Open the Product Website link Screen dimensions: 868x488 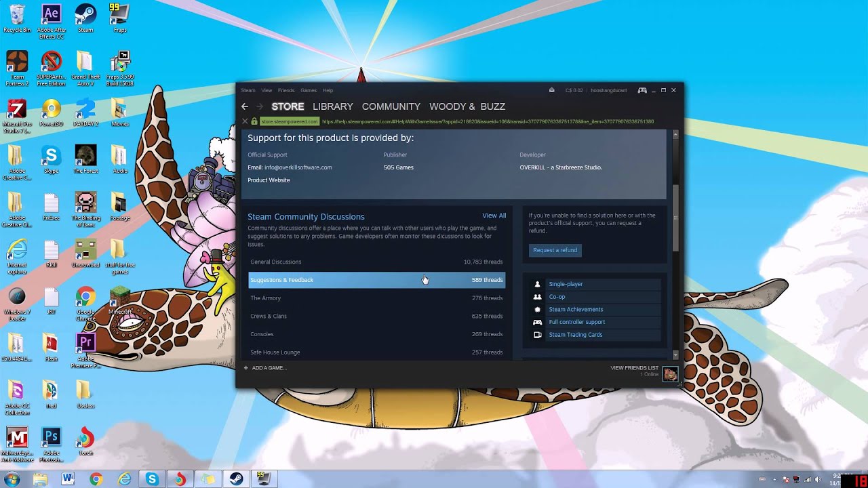point(269,180)
